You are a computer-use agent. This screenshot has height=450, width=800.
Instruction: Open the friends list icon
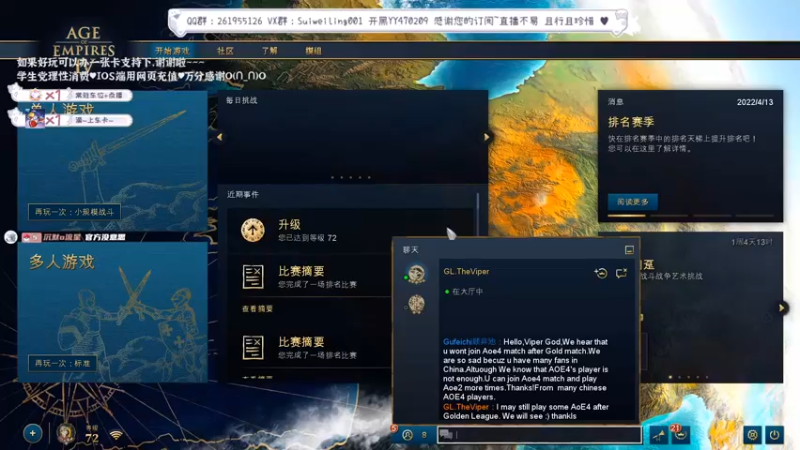407,435
